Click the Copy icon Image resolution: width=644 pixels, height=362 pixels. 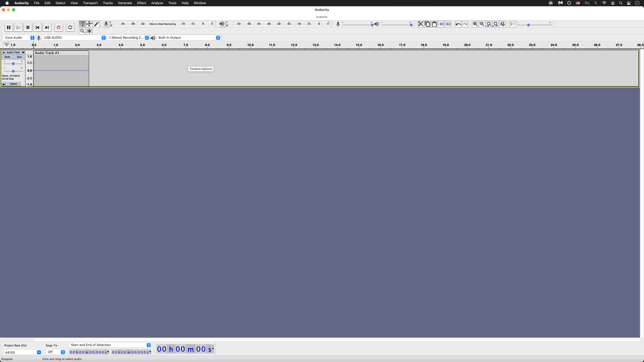click(428, 24)
